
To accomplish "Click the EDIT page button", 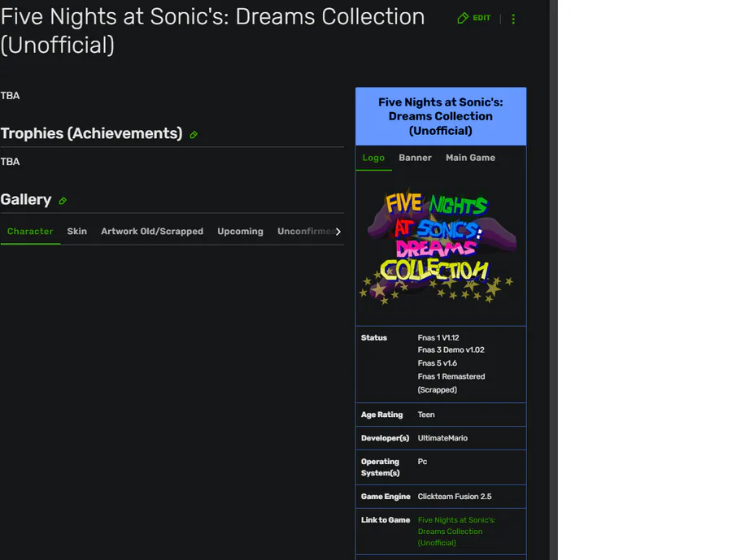I will click(474, 18).
